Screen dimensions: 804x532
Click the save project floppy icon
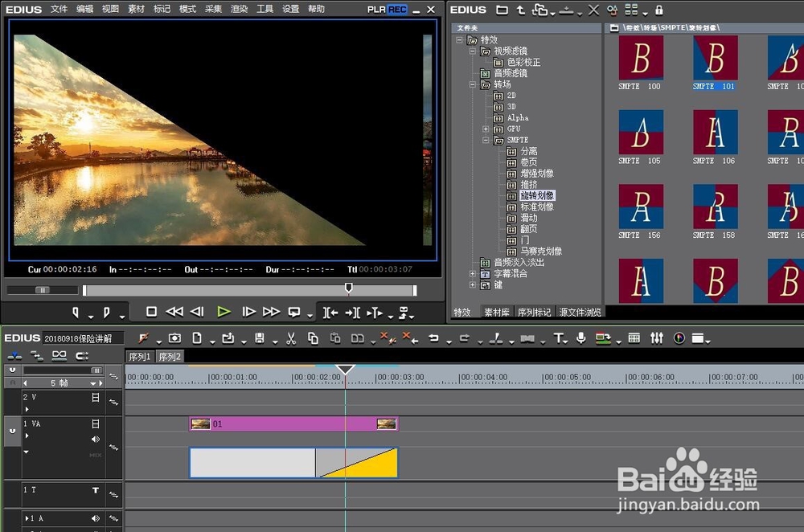click(x=260, y=338)
